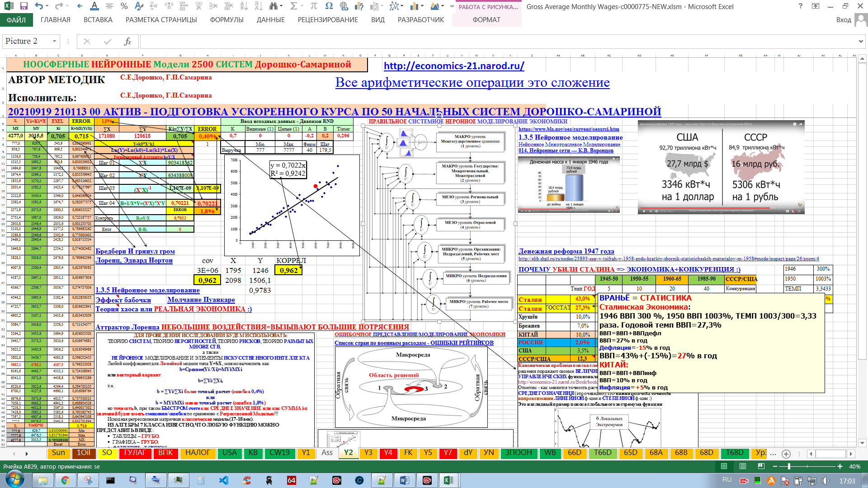Switch to Normal view in status bar
This screenshot has height=488, width=868.
click(x=724, y=466)
